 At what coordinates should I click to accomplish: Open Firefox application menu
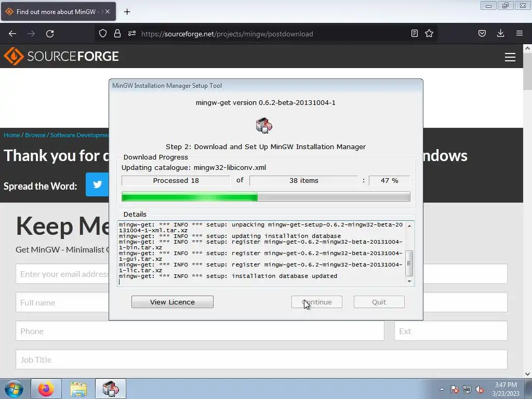[x=520, y=33]
